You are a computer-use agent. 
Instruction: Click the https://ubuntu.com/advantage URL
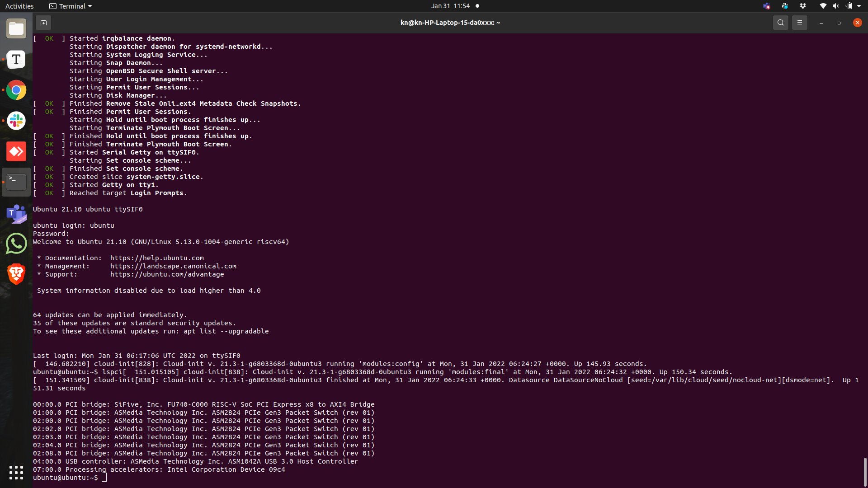(x=167, y=274)
